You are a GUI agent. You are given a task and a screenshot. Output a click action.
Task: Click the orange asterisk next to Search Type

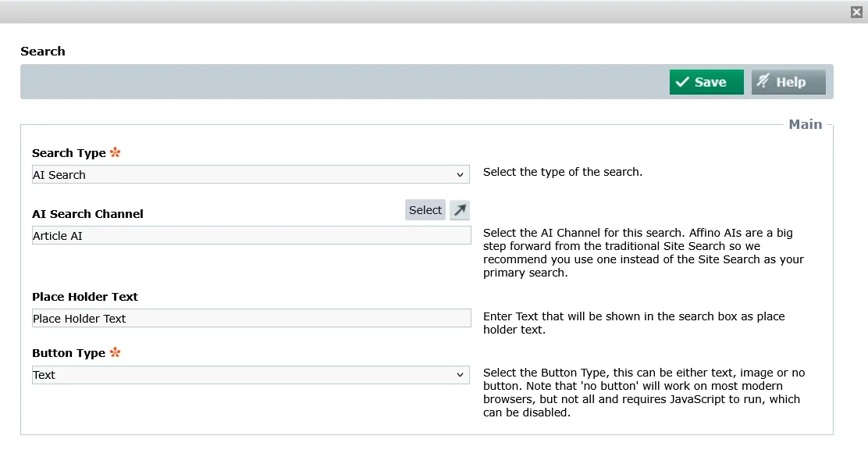(x=116, y=152)
